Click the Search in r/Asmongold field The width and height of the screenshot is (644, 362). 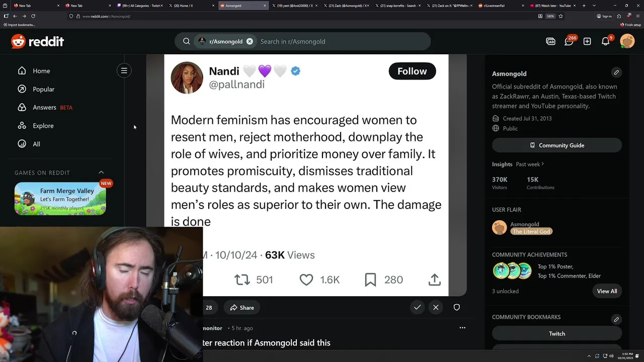point(342,41)
